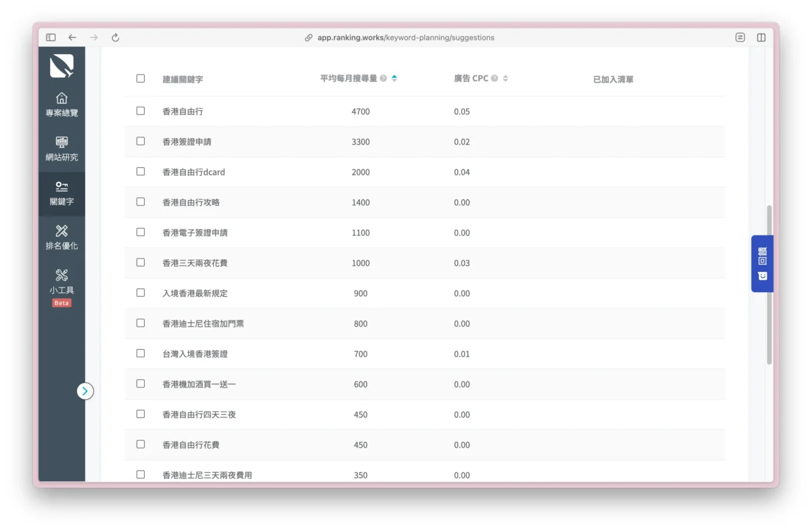Click the keyword text 香港電子簽證申請
The height and width of the screenshot is (531, 812).
195,233
